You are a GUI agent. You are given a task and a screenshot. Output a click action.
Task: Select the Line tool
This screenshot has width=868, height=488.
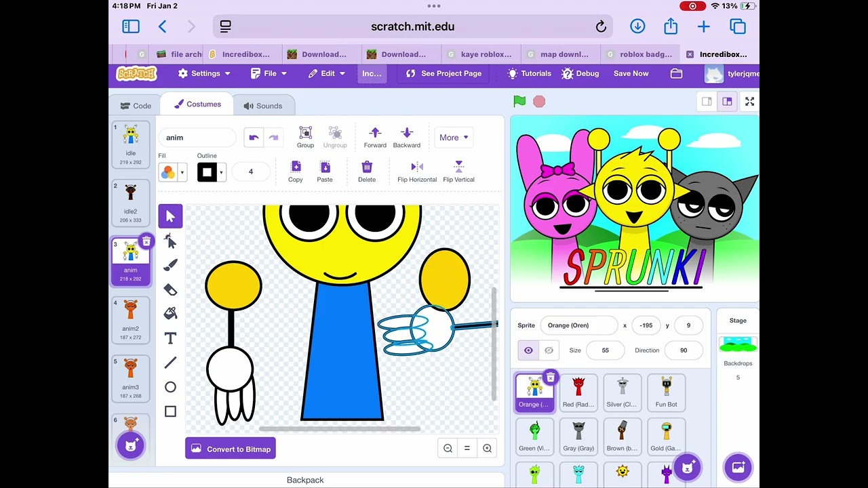coord(170,363)
